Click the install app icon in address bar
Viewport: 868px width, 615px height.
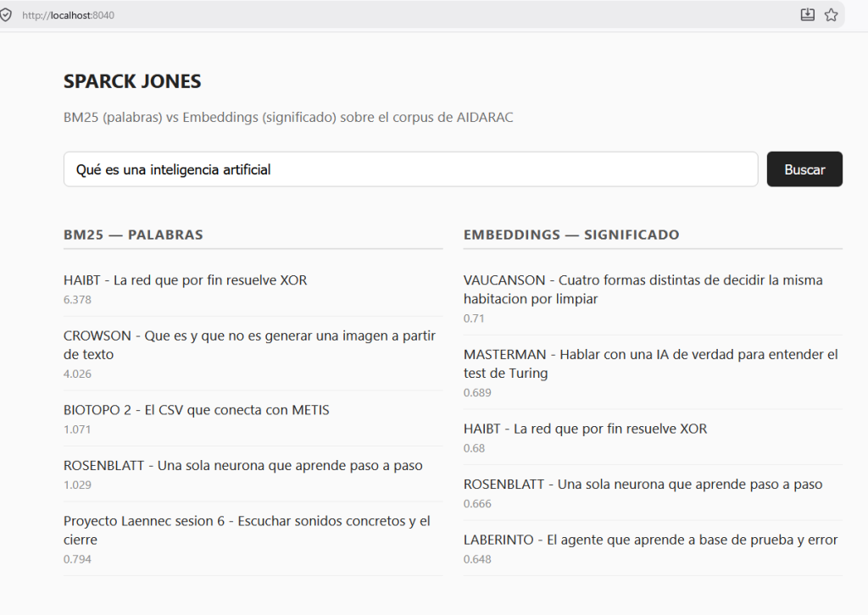click(x=808, y=15)
